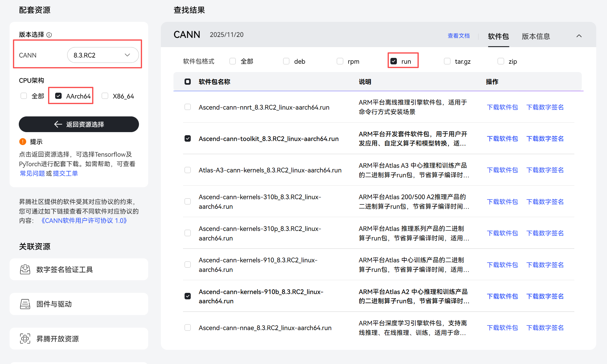Select the 固件与驱动 drive icon
Screen dimensions: 607x364
point(25,304)
